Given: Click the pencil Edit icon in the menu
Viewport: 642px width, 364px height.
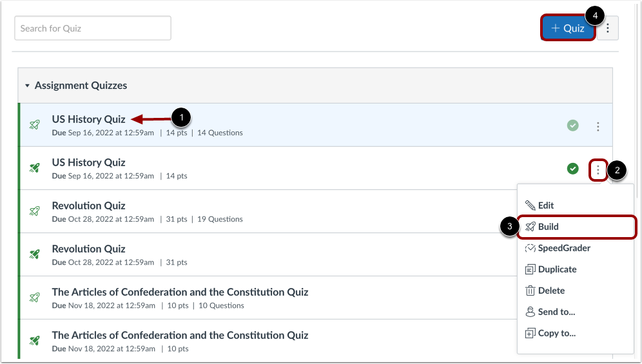Looking at the screenshot, I should [x=530, y=206].
